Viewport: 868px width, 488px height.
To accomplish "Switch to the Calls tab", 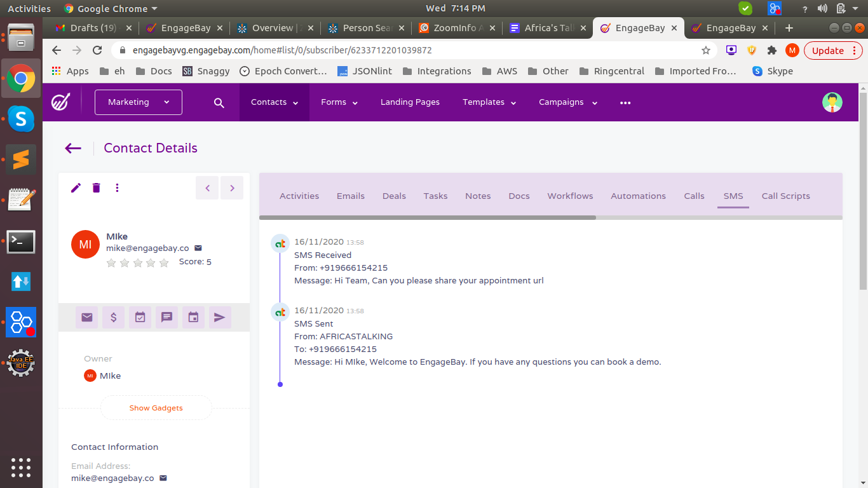I will 694,196.
